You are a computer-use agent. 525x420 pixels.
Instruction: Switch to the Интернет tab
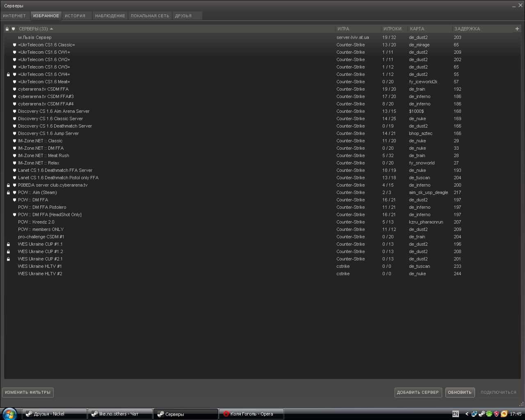point(14,16)
